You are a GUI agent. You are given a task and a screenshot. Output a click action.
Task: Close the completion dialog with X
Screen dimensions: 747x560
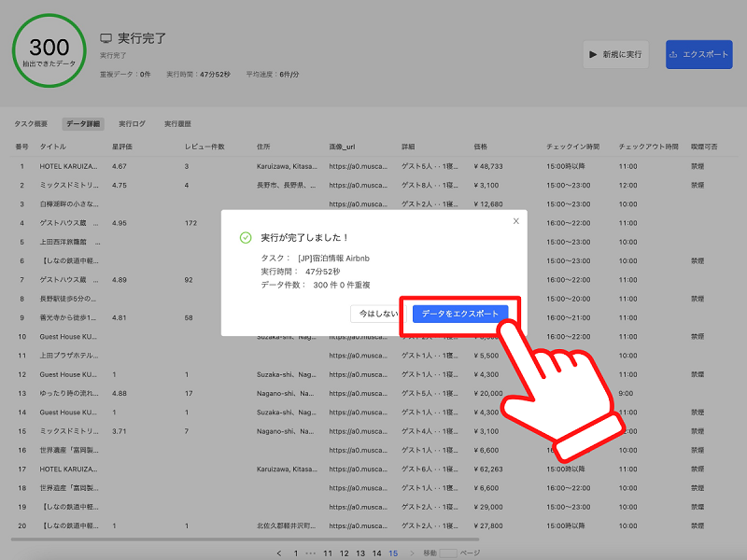tap(515, 221)
